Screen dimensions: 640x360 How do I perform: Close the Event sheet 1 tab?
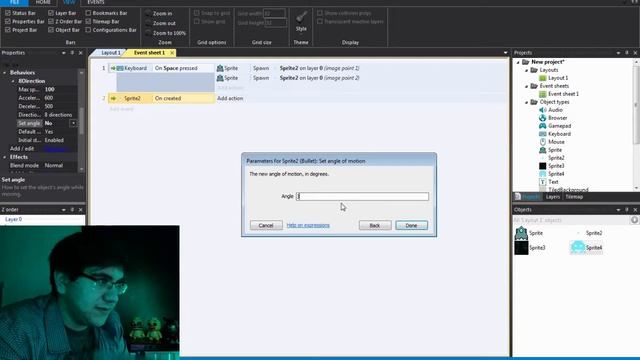(x=172, y=53)
